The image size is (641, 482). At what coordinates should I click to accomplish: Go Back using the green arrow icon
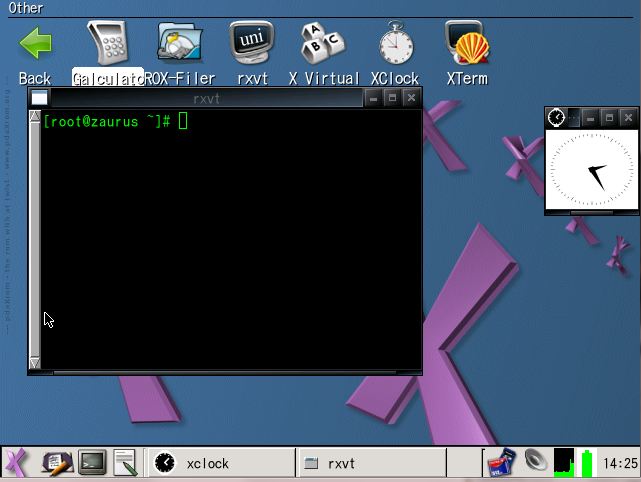[35, 45]
